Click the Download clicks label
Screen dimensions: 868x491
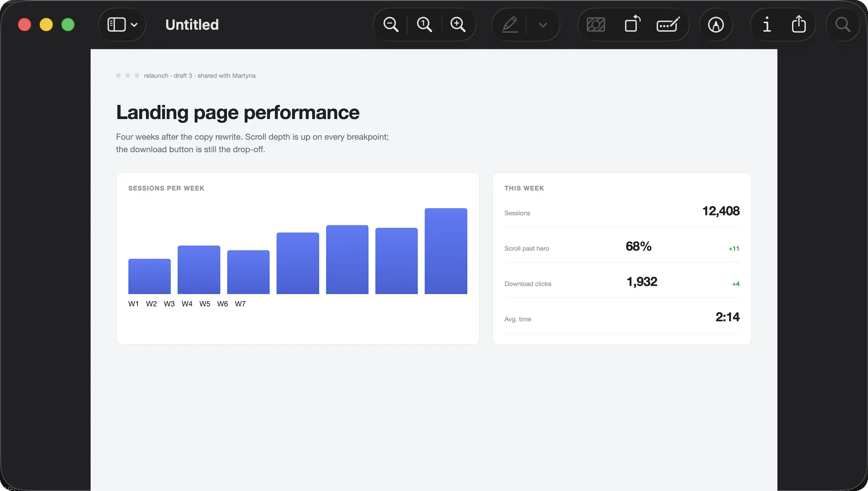pyautogui.click(x=528, y=284)
